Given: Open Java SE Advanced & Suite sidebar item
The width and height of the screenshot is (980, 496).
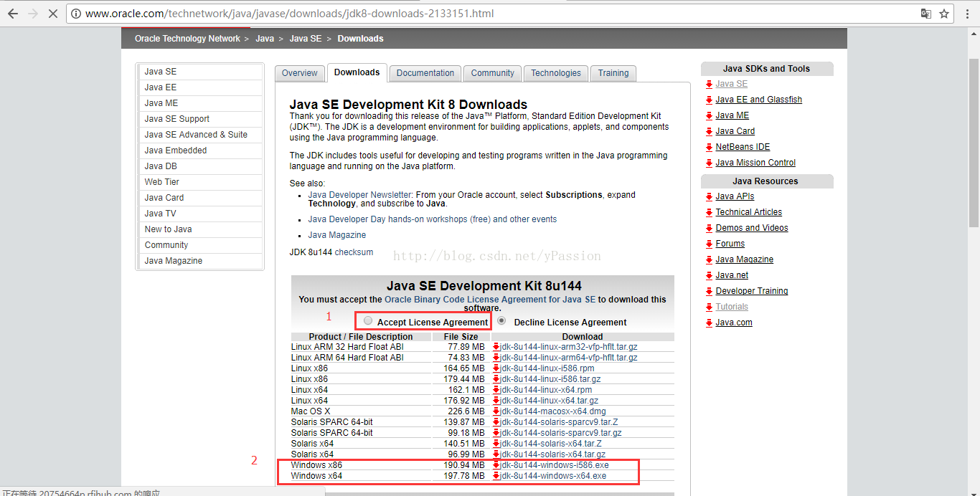Looking at the screenshot, I should [200, 135].
